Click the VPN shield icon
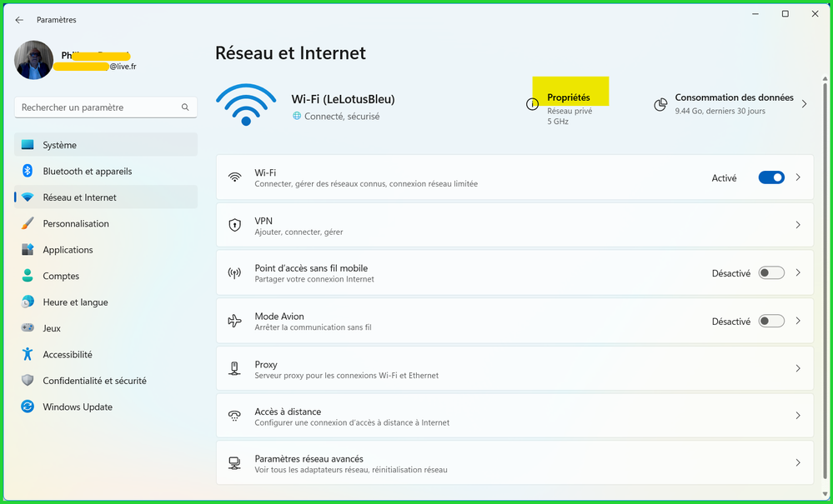Image resolution: width=833 pixels, height=504 pixels. (x=235, y=225)
